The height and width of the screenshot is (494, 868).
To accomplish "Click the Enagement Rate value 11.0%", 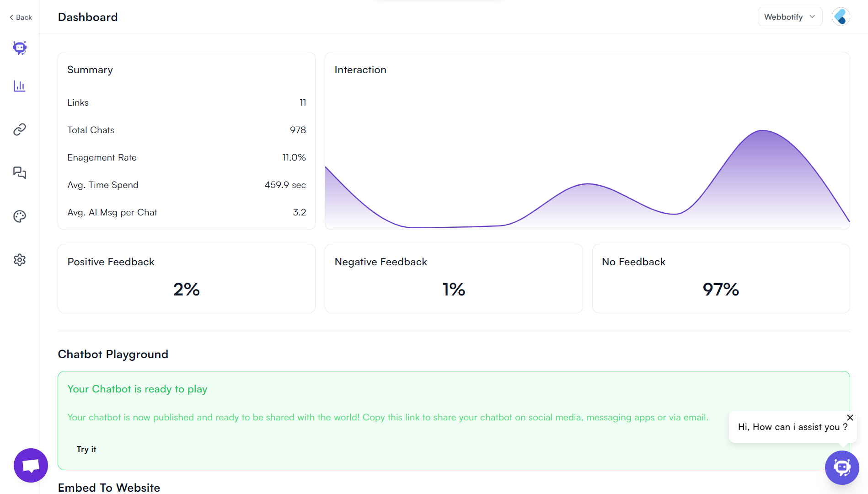I will pyautogui.click(x=294, y=157).
